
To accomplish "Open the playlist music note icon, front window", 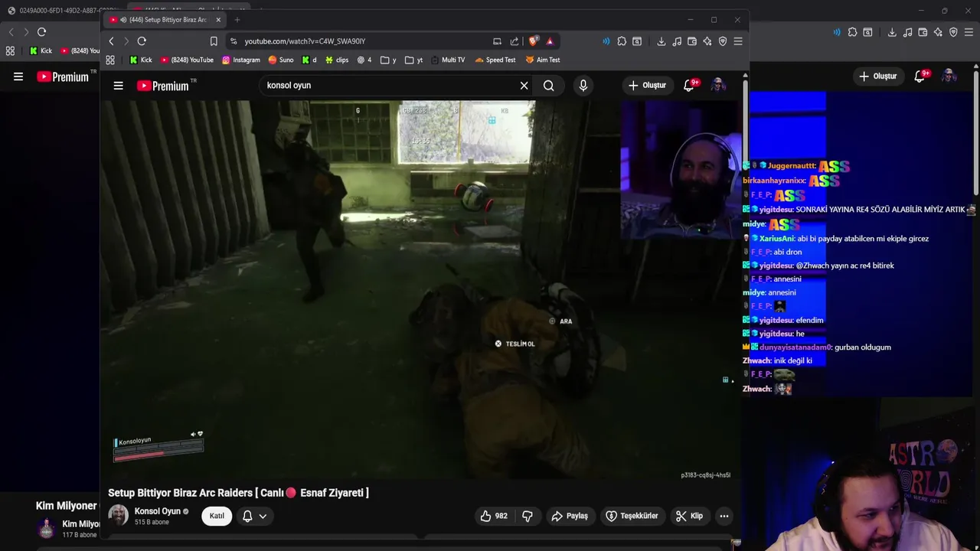I will (x=677, y=41).
